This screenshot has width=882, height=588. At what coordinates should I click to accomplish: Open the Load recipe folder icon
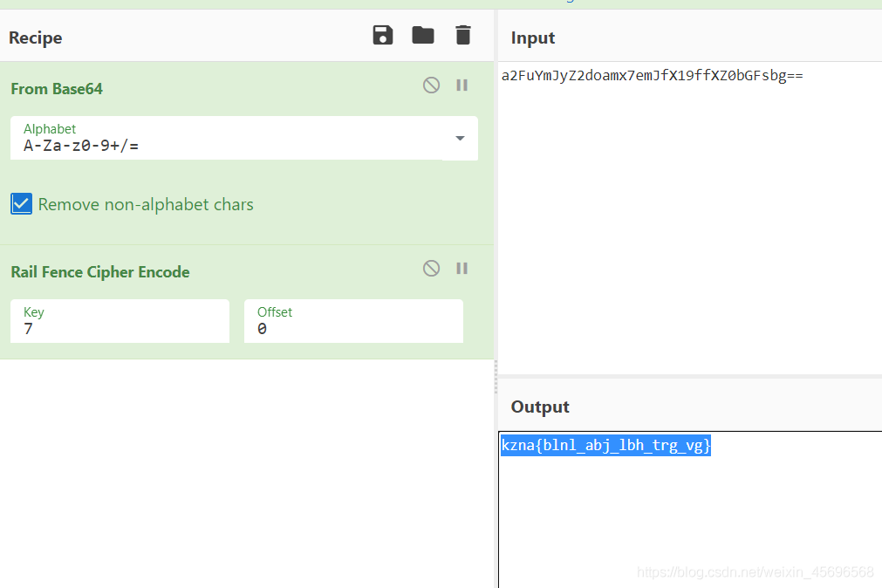click(x=423, y=35)
